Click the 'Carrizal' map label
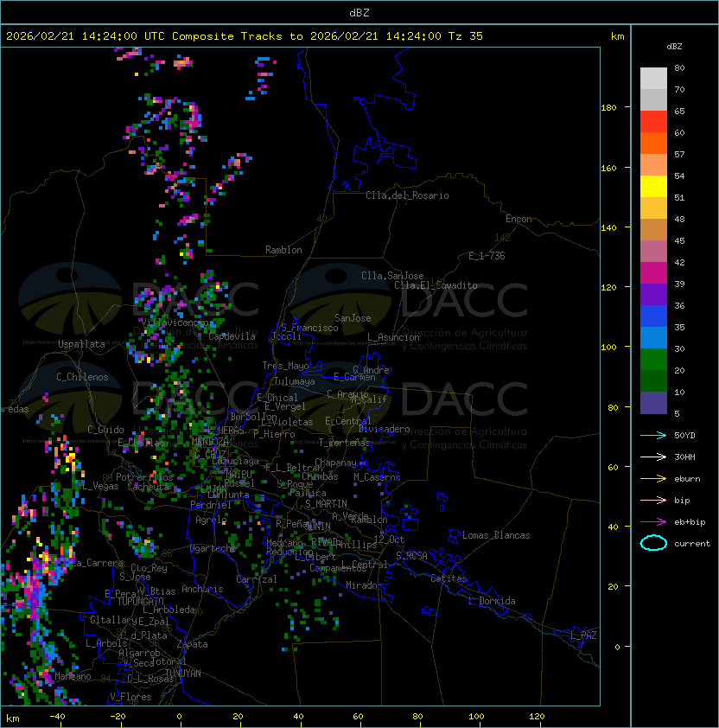719x728 pixels. (x=257, y=579)
